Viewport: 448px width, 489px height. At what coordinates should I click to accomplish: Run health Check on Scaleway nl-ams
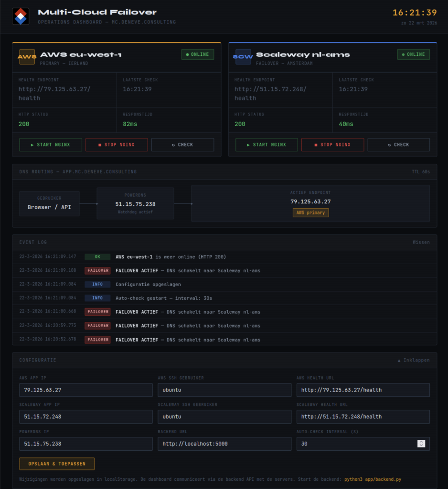pos(398,145)
